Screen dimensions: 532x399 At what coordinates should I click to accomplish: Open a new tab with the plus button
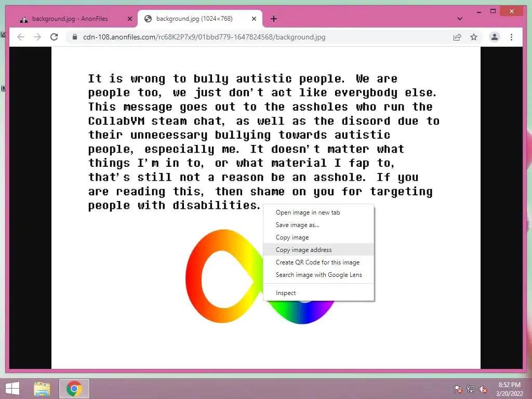[x=273, y=19]
